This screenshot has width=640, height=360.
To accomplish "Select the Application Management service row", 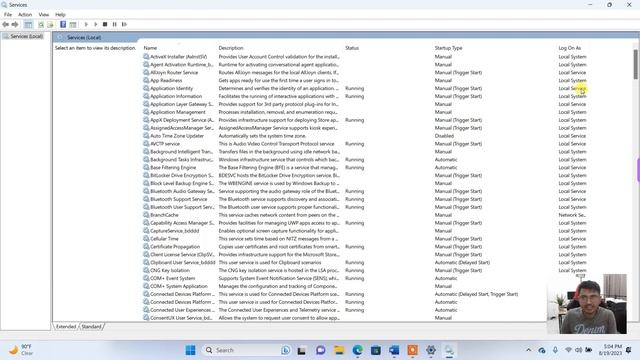I will 365,112.
